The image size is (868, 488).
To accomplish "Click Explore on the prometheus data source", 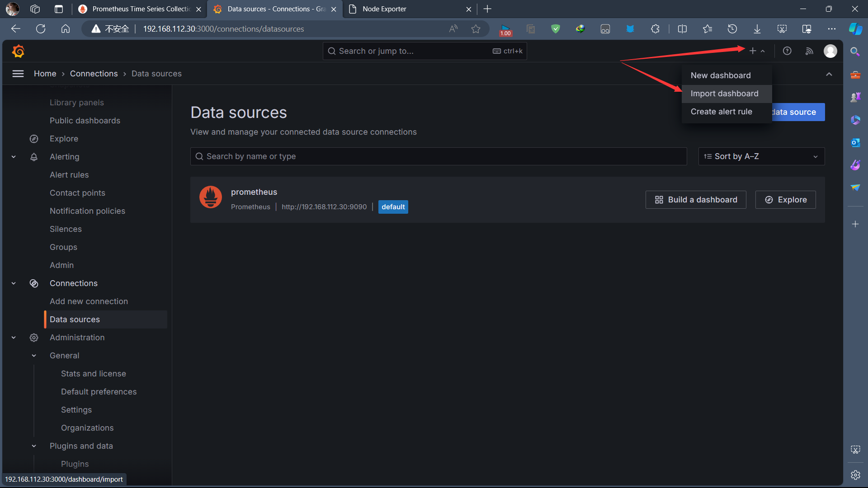I will point(785,199).
